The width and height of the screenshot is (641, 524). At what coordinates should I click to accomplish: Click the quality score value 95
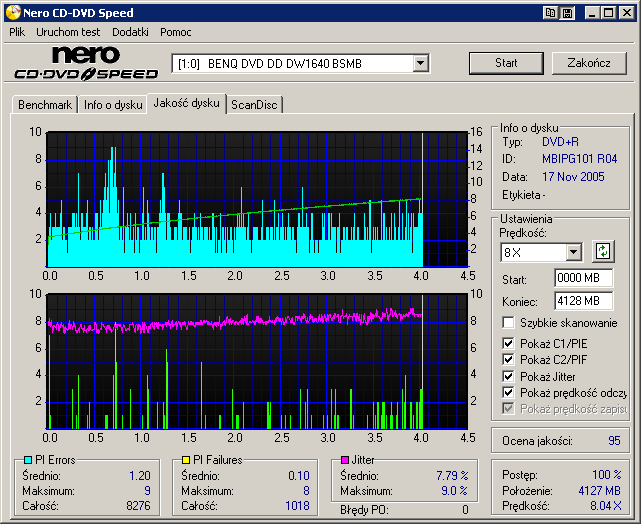coord(614,441)
